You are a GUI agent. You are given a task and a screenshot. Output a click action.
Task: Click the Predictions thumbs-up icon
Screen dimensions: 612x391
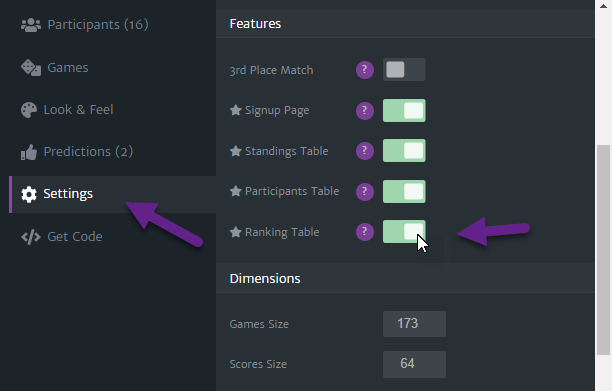pos(28,152)
